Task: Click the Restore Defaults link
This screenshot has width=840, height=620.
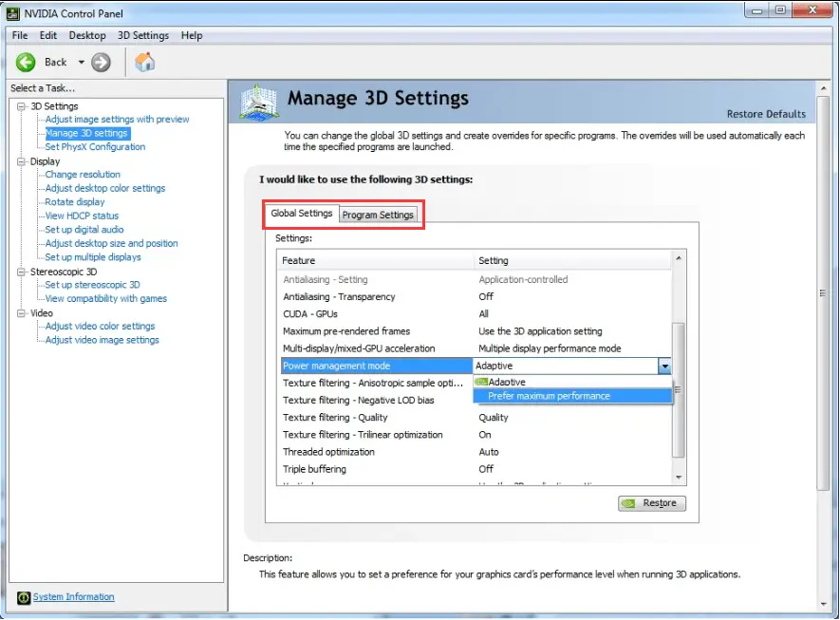Action: [x=765, y=114]
